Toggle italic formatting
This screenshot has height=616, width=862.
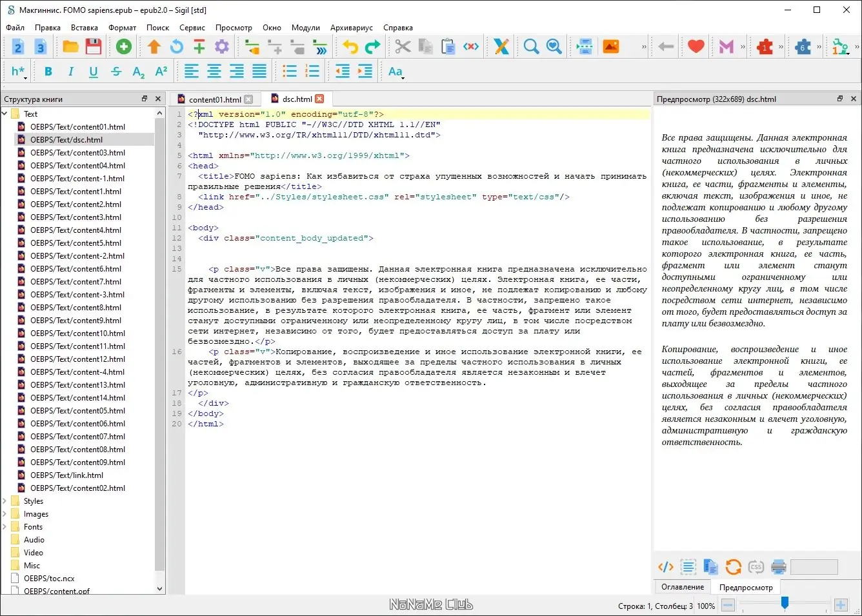71,72
